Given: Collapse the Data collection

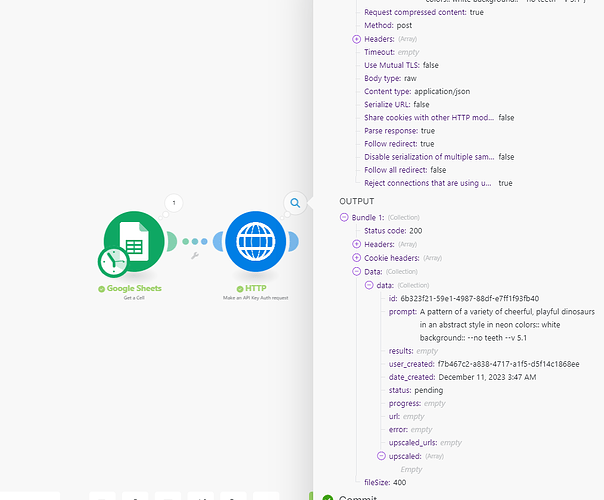Looking at the screenshot, I should 357,272.
